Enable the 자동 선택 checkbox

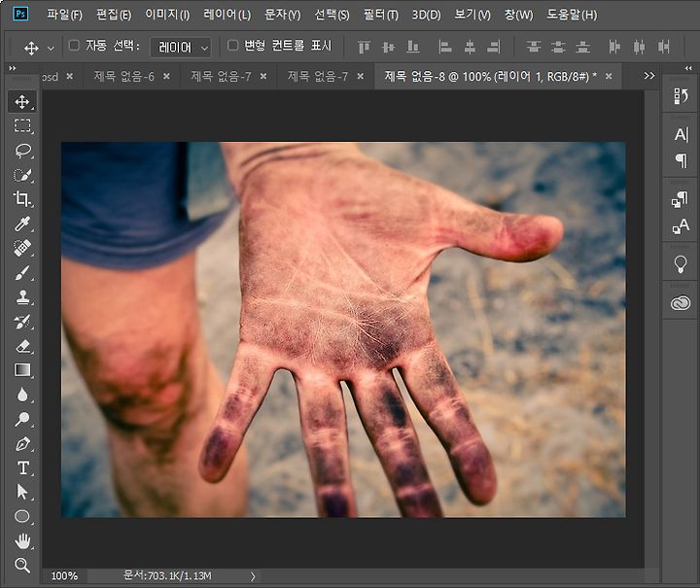click(x=74, y=45)
